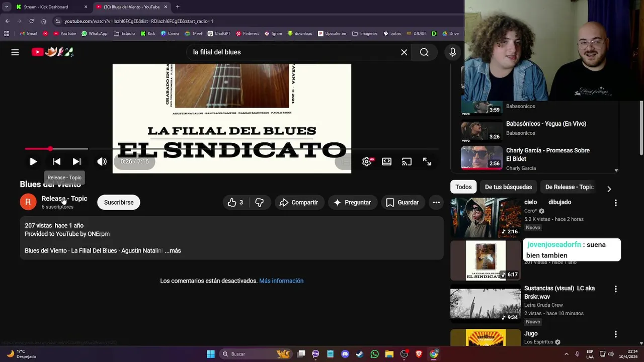This screenshot has width=644, height=362.
Task: Open the Imagenes bookmarks folder
Action: (x=365, y=34)
